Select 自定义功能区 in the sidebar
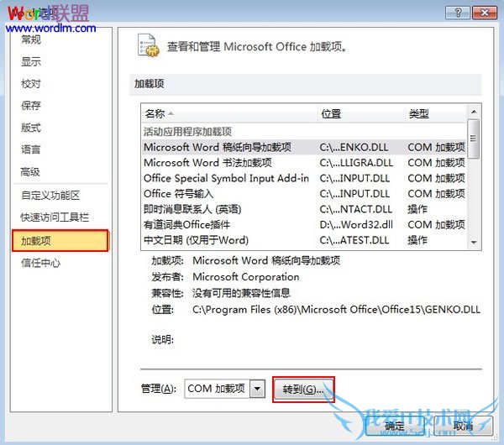This screenshot has height=445, width=504. click(50, 195)
